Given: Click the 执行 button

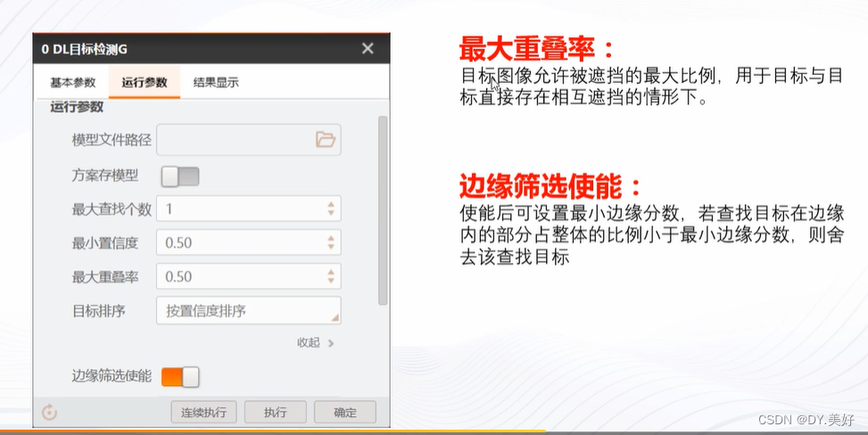Looking at the screenshot, I should click(275, 413).
